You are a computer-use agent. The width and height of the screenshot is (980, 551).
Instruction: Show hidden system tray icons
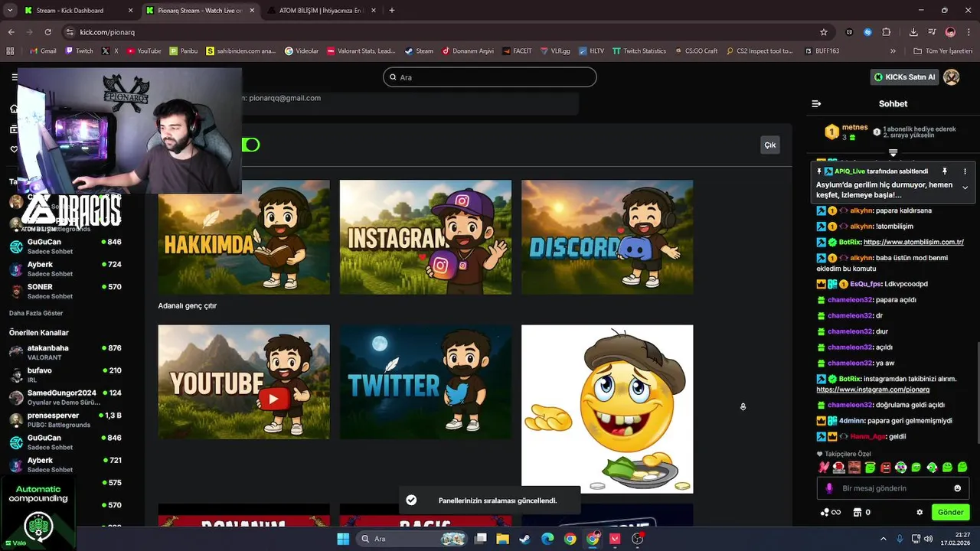883,539
